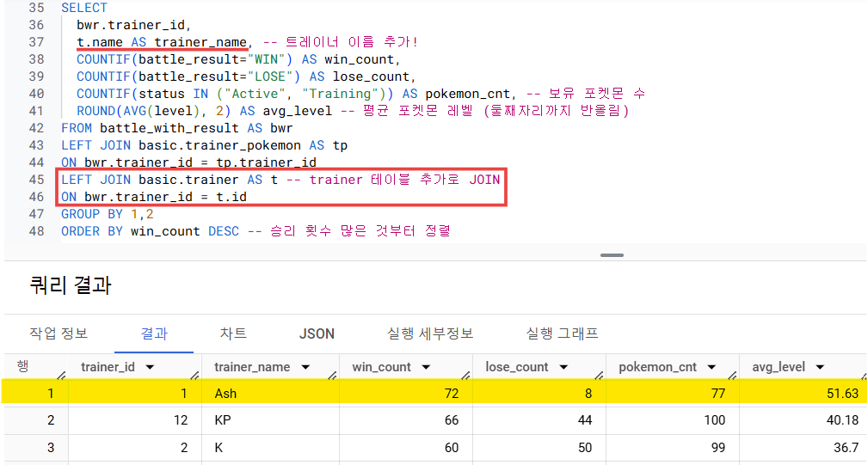Click the win_count value 66
This screenshot has width=868, height=465.
coord(452,420)
